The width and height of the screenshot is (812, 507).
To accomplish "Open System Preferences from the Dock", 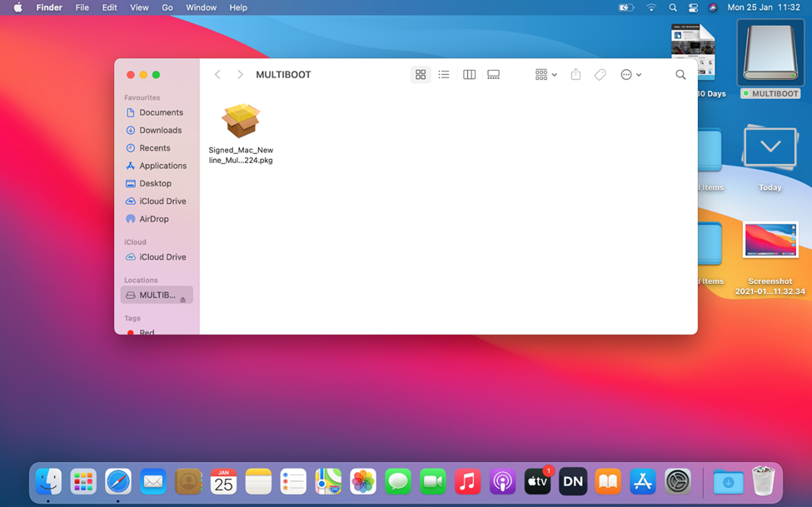I will click(678, 481).
